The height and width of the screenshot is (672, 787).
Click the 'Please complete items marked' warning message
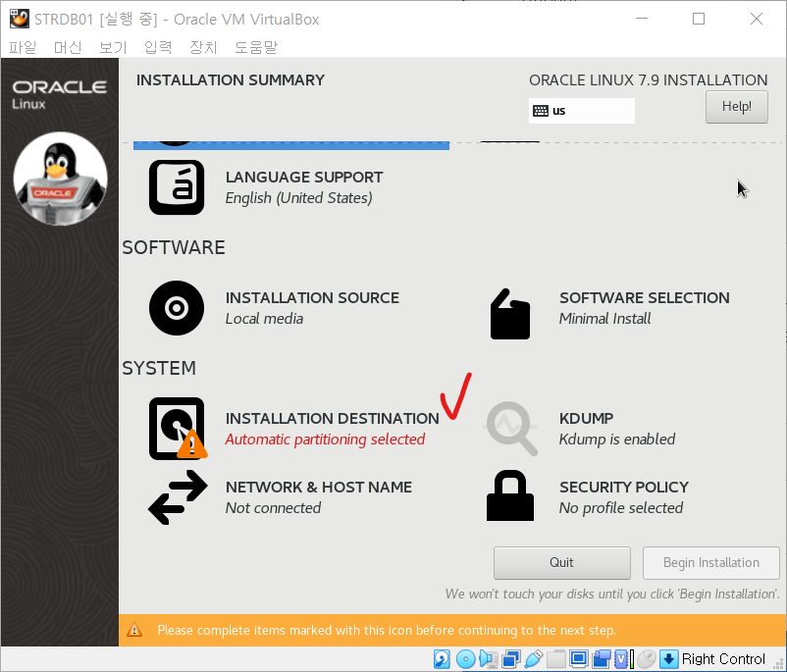[x=387, y=630]
